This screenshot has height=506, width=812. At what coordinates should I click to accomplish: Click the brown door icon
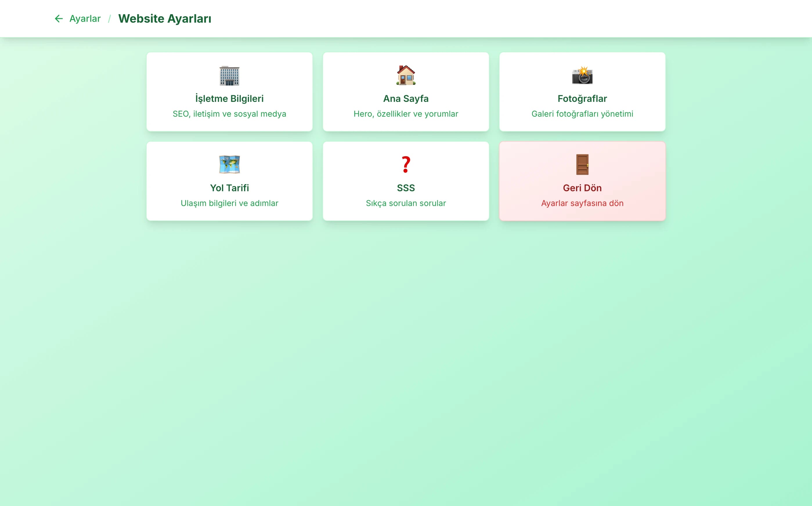pos(582,165)
